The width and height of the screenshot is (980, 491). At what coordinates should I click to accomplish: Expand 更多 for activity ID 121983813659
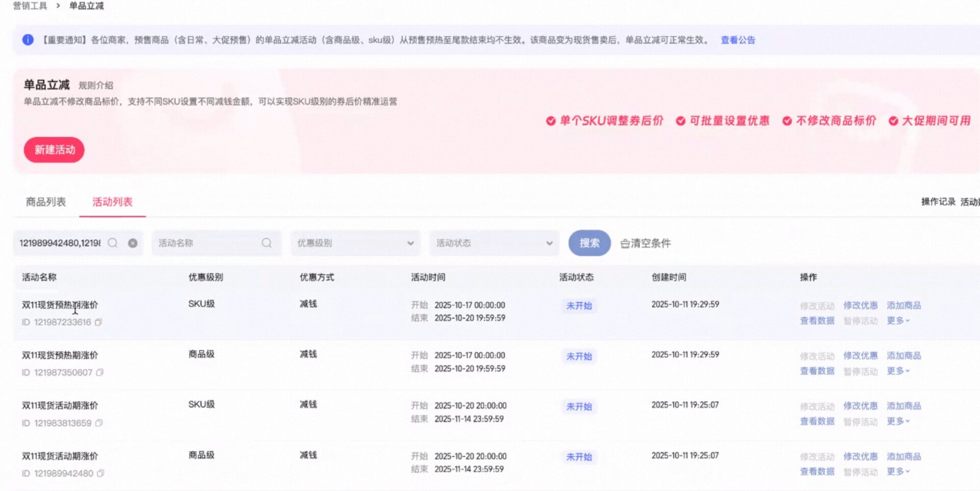(898, 421)
